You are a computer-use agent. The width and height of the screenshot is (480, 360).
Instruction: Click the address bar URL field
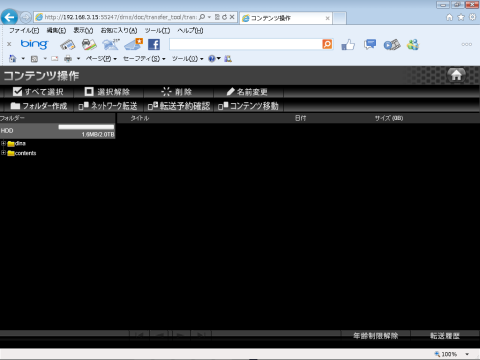[120, 17]
